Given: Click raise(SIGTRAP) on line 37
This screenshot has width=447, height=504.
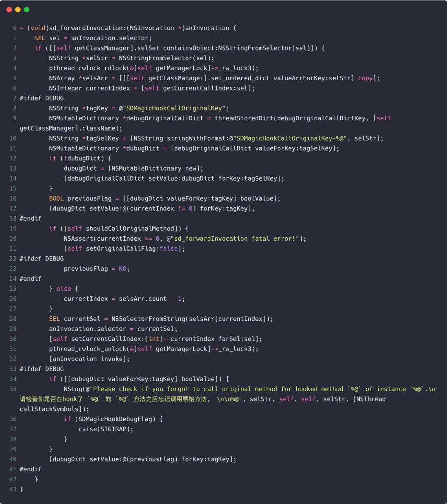Looking at the screenshot, I should click(106, 429).
